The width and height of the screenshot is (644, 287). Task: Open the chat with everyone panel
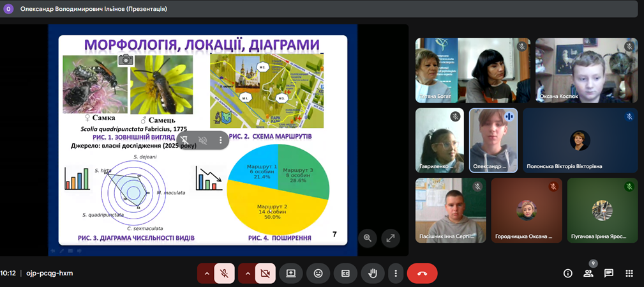point(609,273)
